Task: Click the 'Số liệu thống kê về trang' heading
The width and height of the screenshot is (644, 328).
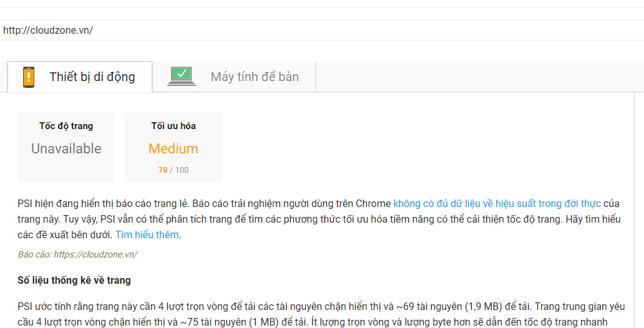Action: (x=74, y=281)
